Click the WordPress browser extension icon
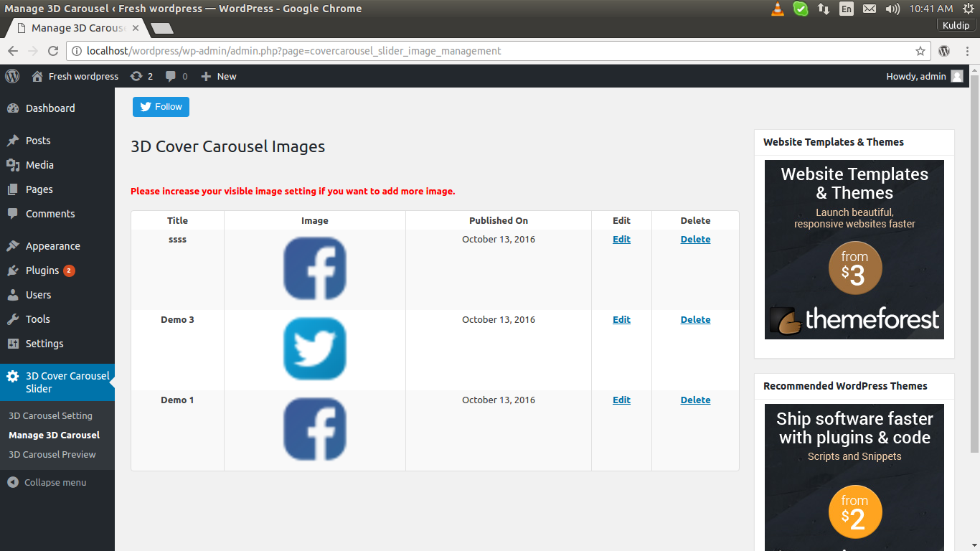980x551 pixels. pyautogui.click(x=944, y=51)
